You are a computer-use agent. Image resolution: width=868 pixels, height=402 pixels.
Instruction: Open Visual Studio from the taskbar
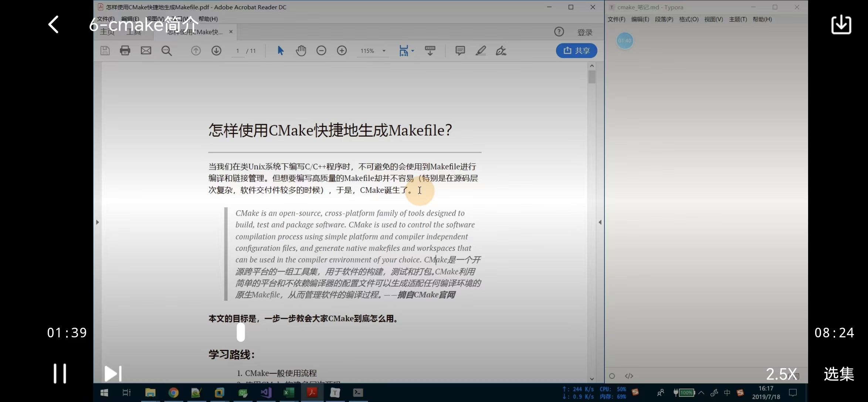tap(266, 392)
